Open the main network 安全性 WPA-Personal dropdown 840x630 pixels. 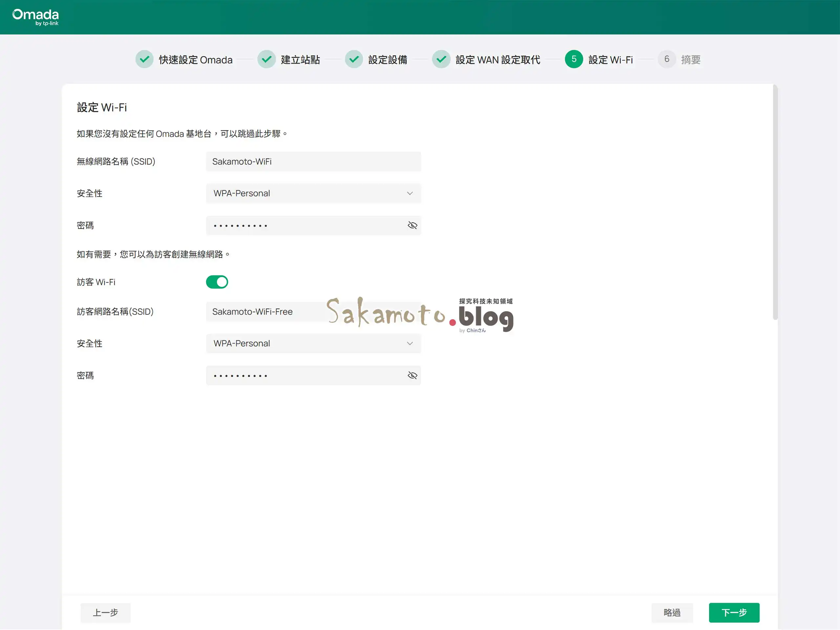[313, 193]
